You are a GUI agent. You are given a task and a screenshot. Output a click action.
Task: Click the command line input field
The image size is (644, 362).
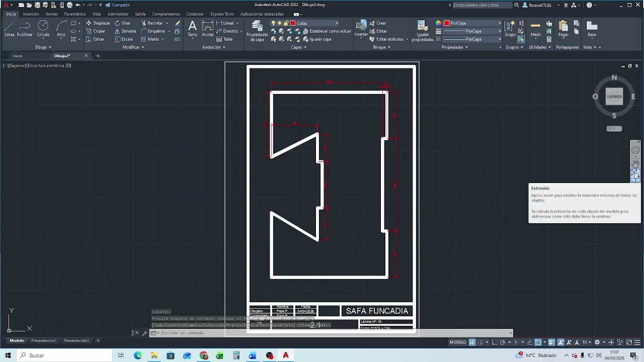[x=332, y=333]
